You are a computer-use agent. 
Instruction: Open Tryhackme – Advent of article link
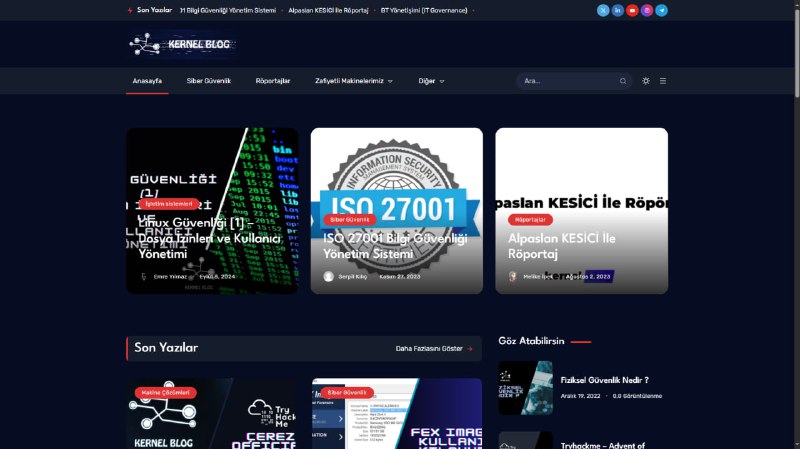[x=603, y=445]
